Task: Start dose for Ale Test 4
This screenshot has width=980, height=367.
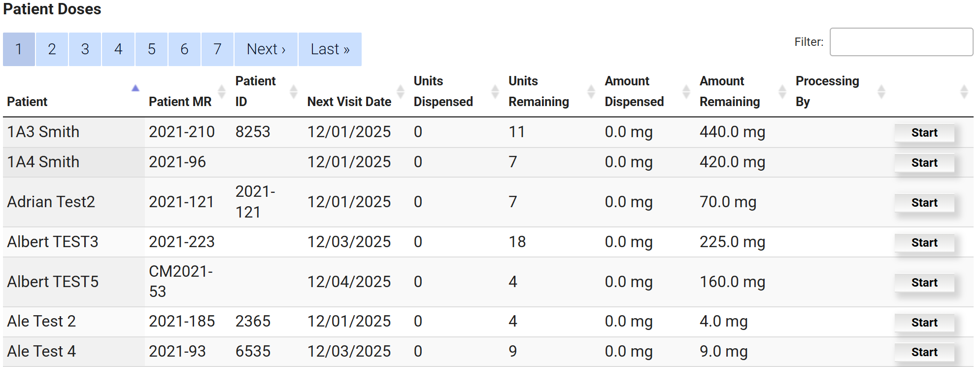Action: pos(924,352)
